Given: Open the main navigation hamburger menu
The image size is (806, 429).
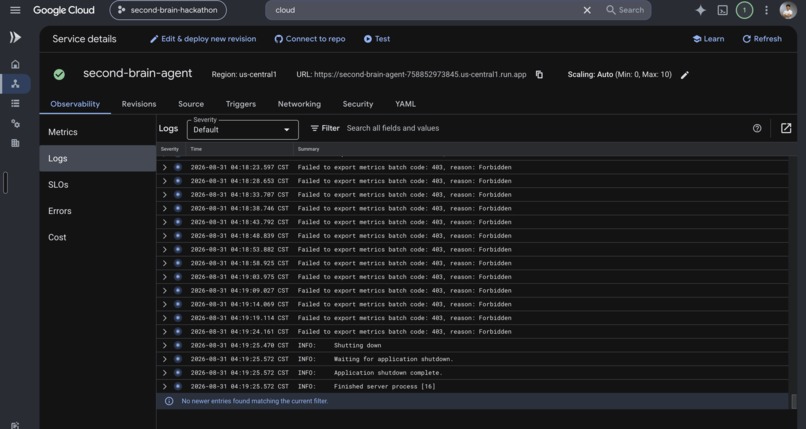Looking at the screenshot, I should pos(15,10).
